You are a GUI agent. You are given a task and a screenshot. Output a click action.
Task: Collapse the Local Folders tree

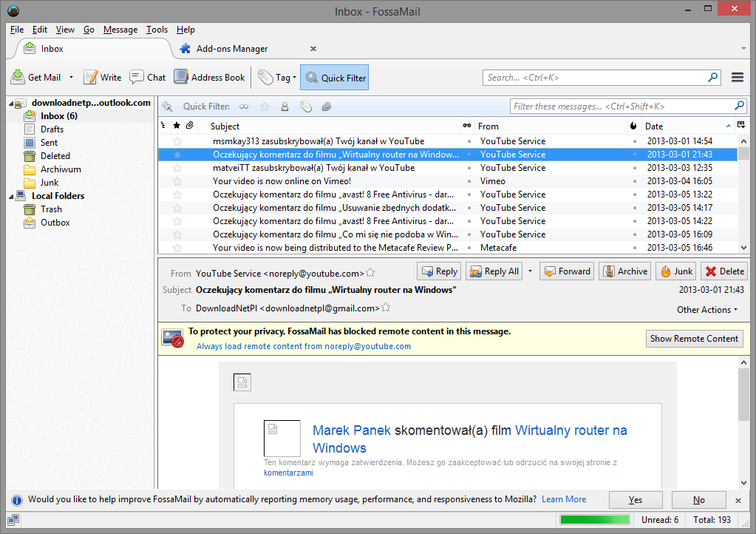[11, 196]
